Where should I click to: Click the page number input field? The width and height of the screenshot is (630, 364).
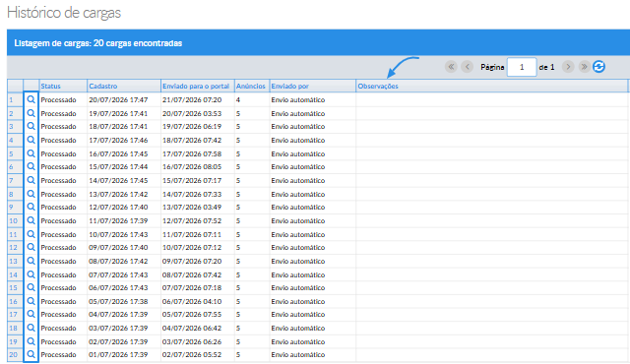[x=522, y=67]
